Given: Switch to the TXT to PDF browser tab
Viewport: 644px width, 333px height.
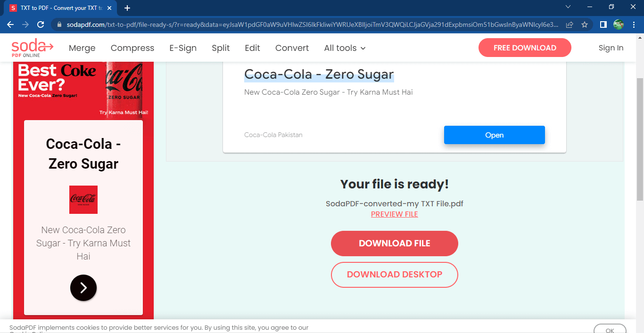Looking at the screenshot, I should click(x=59, y=8).
